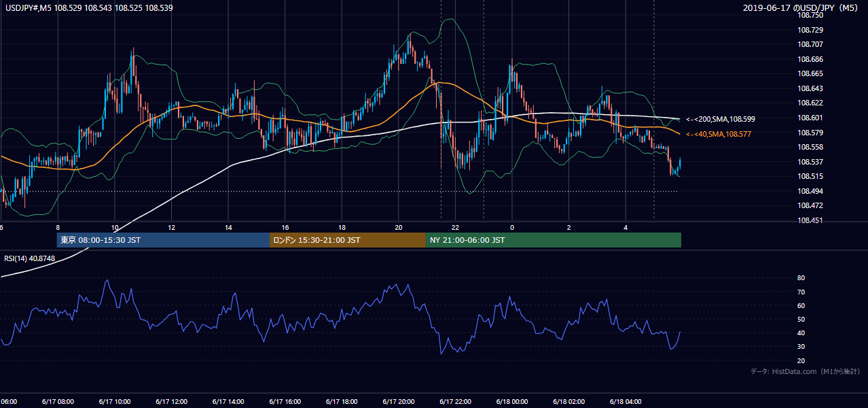Image resolution: width=868 pixels, height=408 pixels.
Task: Click the 6/17 18:00 time label
Action: pos(342,402)
